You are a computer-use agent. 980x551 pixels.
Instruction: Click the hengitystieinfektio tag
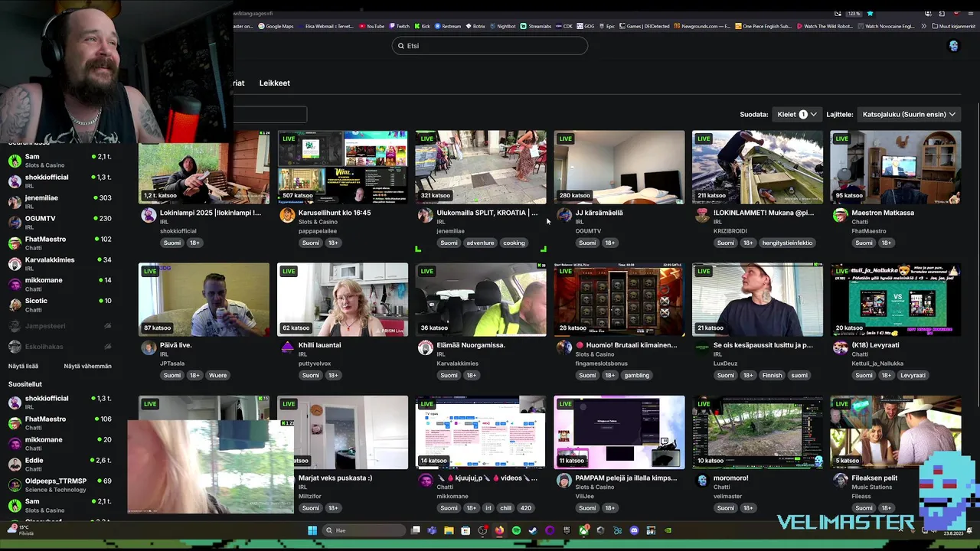point(788,243)
